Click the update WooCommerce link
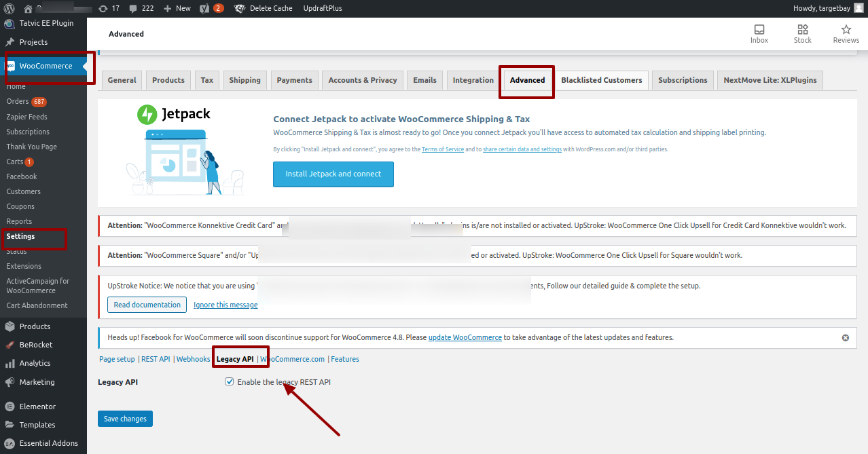This screenshot has width=868, height=454. (465, 337)
